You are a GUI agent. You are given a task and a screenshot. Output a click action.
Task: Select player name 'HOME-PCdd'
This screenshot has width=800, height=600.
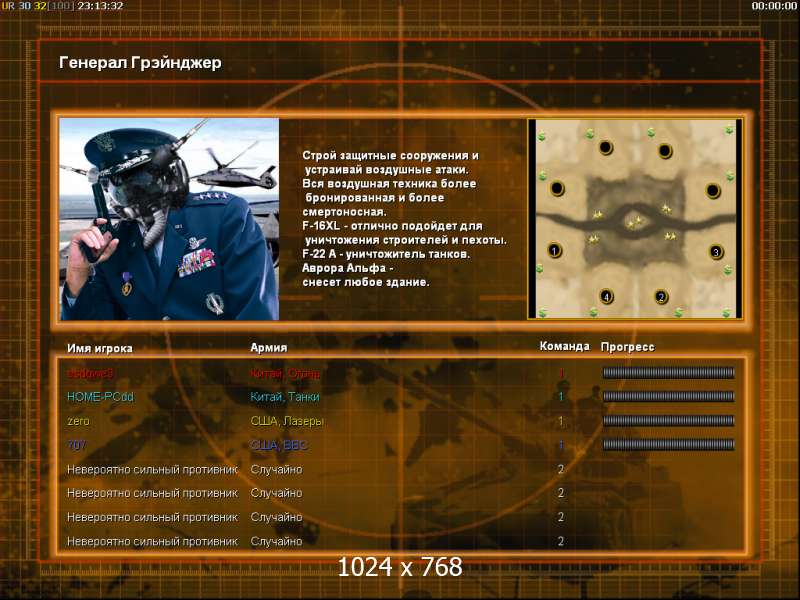coord(101,397)
